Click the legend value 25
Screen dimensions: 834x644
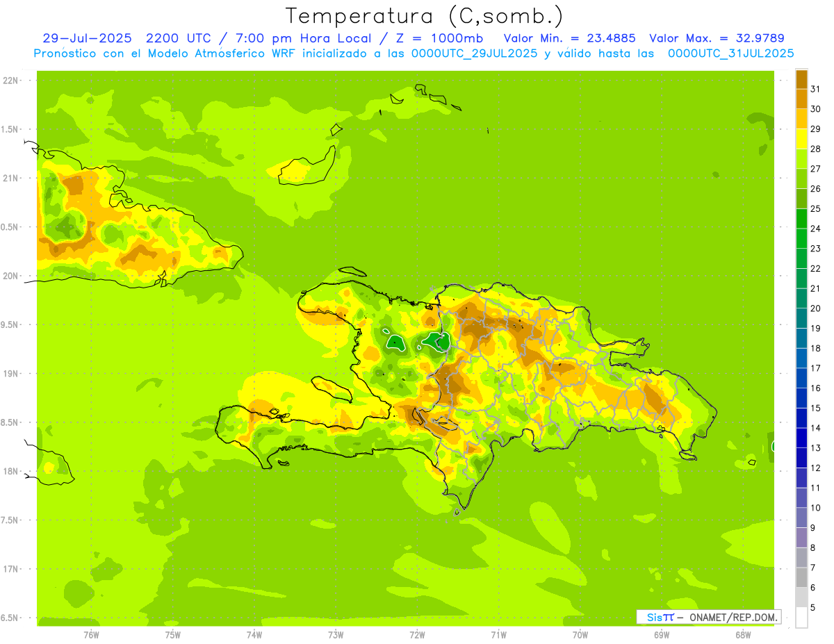[815, 208]
